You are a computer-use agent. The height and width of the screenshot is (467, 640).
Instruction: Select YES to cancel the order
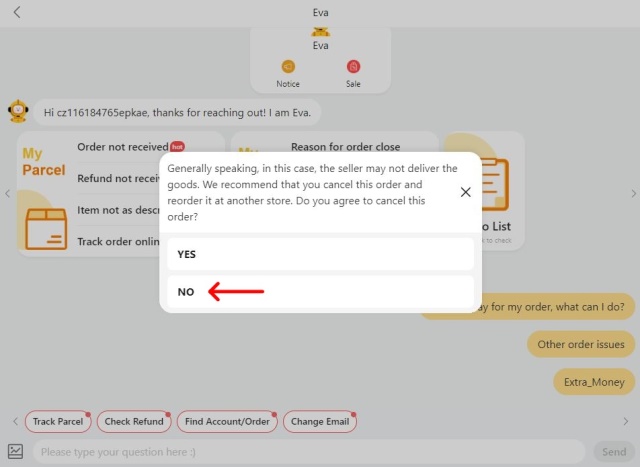[x=320, y=254]
